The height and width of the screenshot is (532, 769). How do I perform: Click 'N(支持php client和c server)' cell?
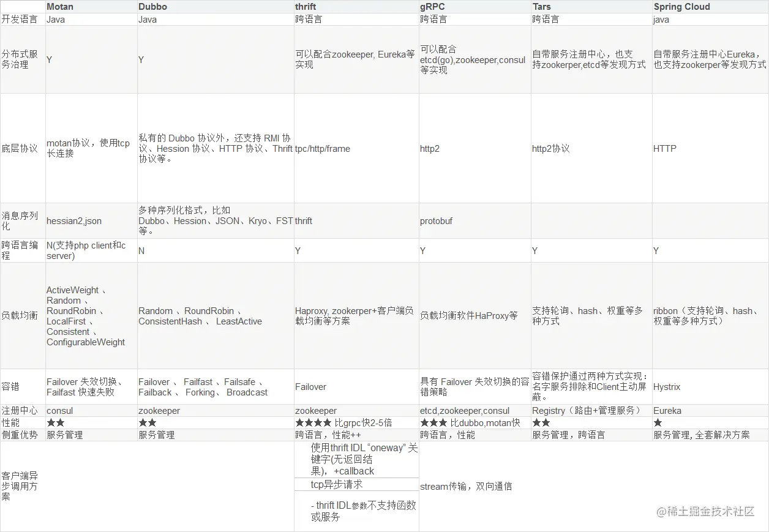click(86, 250)
